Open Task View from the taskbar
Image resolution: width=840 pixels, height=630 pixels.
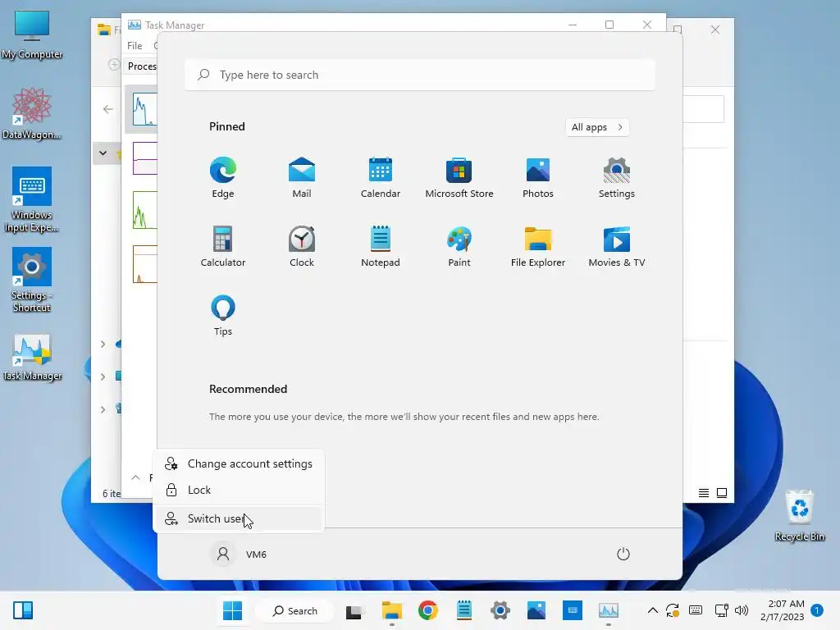[x=354, y=610]
